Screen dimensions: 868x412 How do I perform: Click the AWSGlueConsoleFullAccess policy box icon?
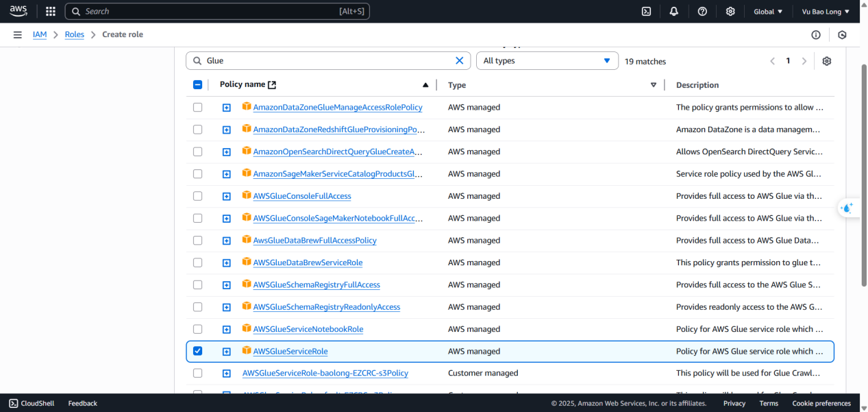click(x=247, y=195)
